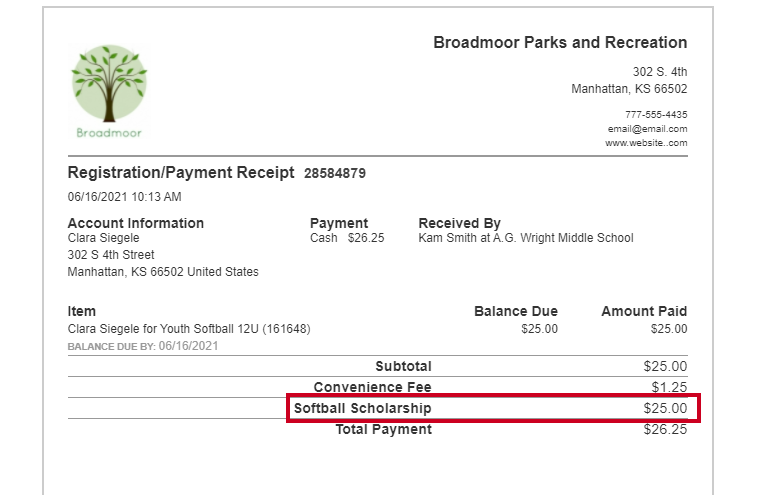Select the '302 S. 4th' header address line
The width and height of the screenshot is (758, 495).
660,72
